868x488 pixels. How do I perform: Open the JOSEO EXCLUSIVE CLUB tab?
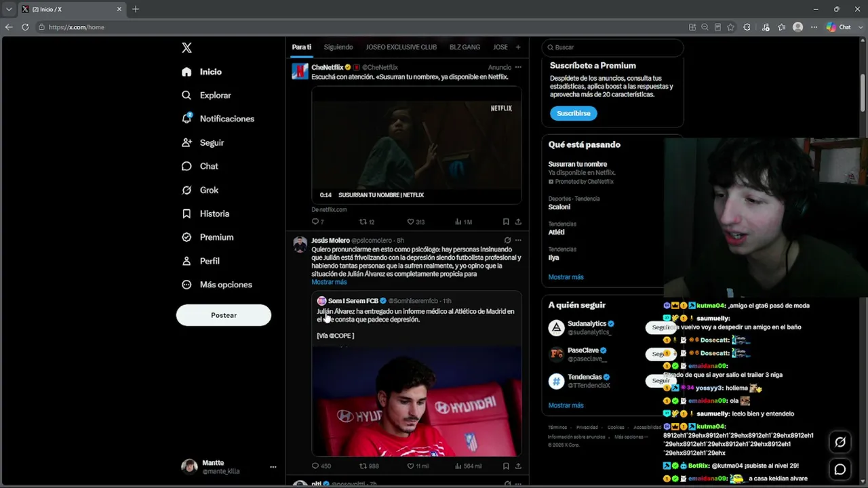pyautogui.click(x=401, y=47)
